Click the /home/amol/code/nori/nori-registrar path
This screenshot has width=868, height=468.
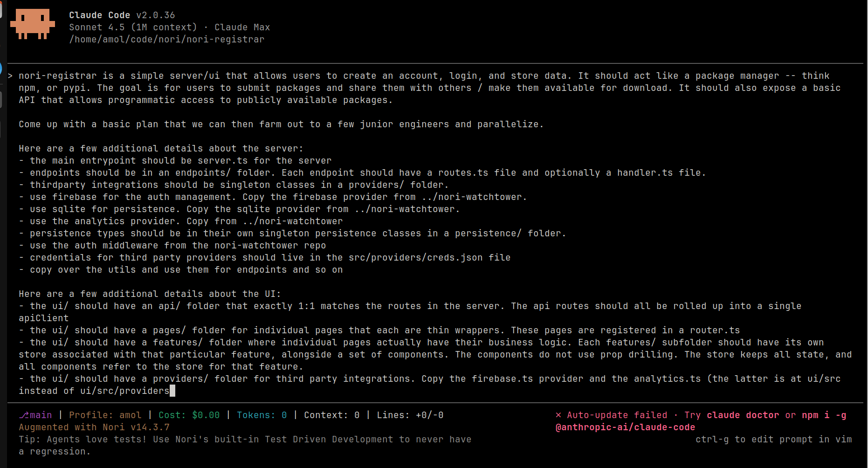point(166,40)
